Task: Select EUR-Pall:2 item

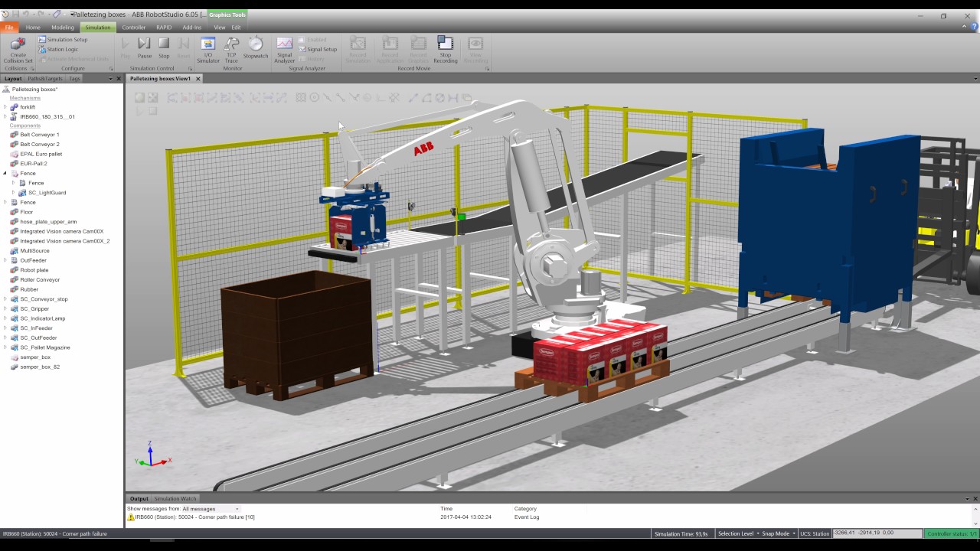Action: click(34, 164)
